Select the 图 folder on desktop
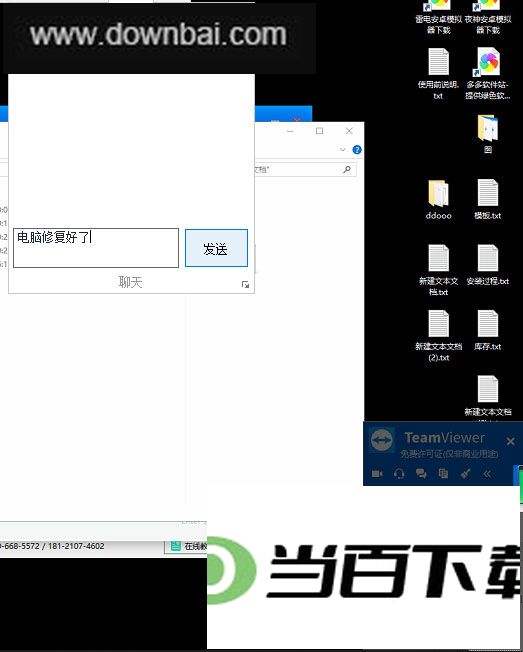This screenshot has width=523, height=652. pyautogui.click(x=488, y=134)
